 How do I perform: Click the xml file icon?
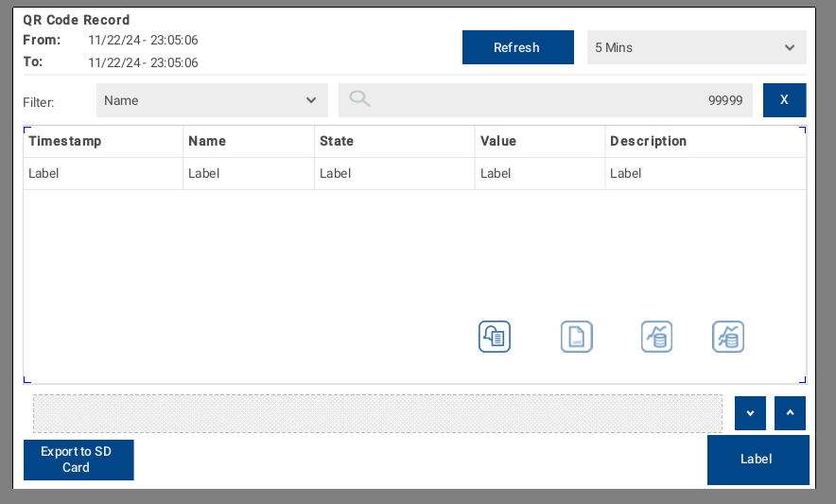[576, 337]
